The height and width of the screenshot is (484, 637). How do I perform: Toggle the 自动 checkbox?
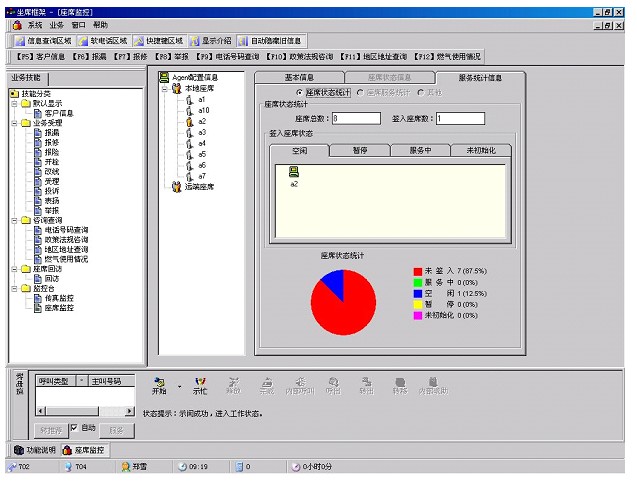[73, 427]
